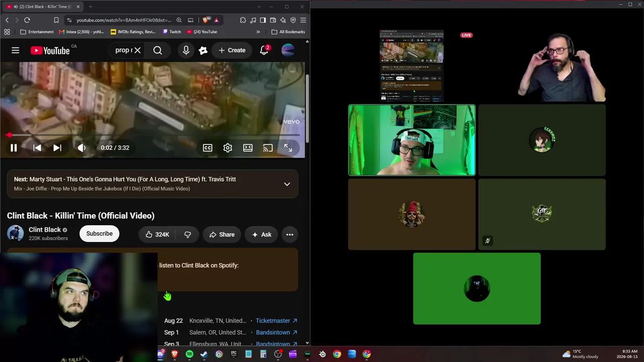
Task: Open the IMDb bookmark
Action: [x=133, y=32]
